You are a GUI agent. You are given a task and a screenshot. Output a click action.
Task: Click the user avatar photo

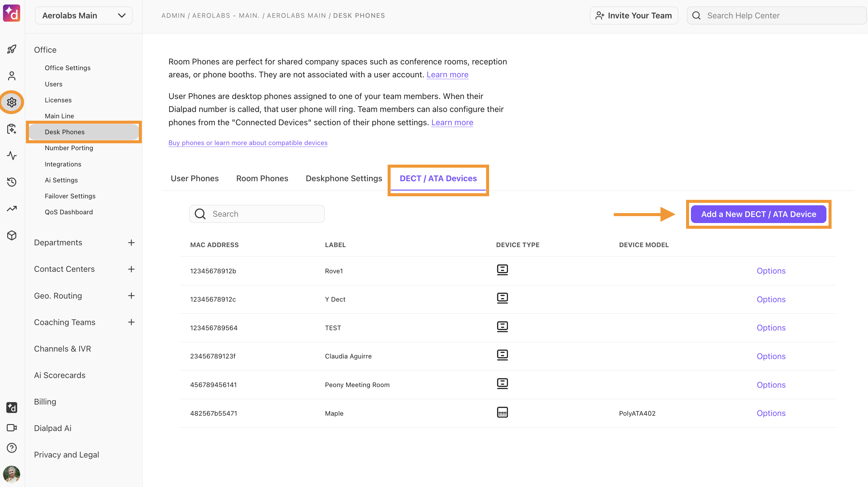click(12, 474)
